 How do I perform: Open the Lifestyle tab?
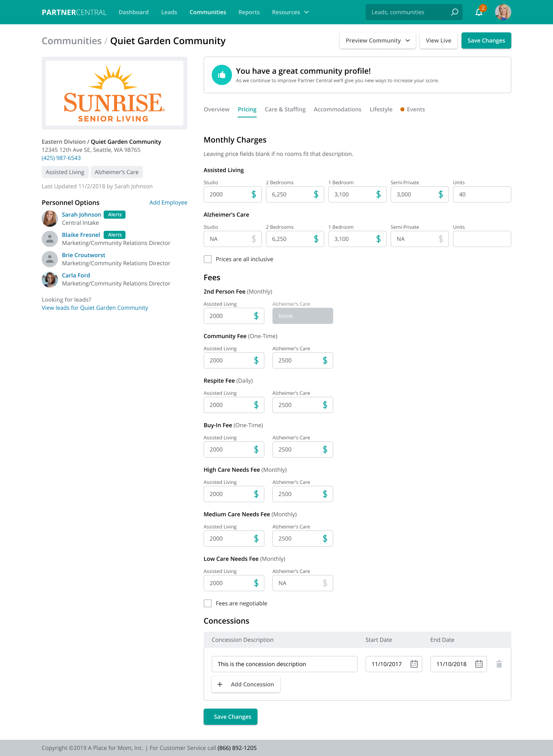381,109
